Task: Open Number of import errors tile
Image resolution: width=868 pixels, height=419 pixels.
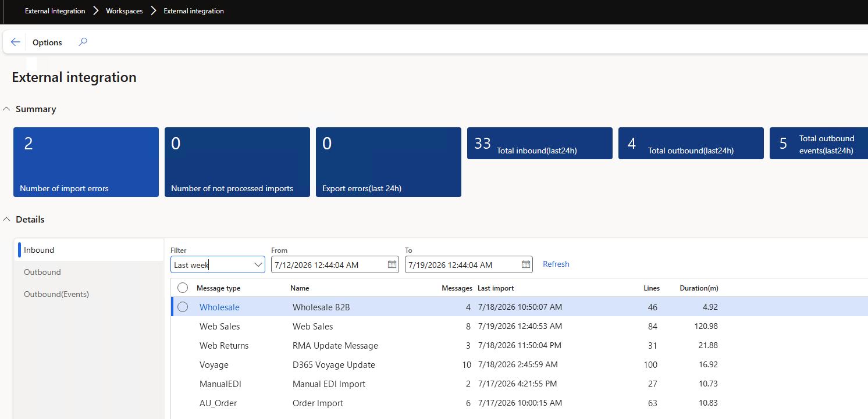Action: point(86,162)
